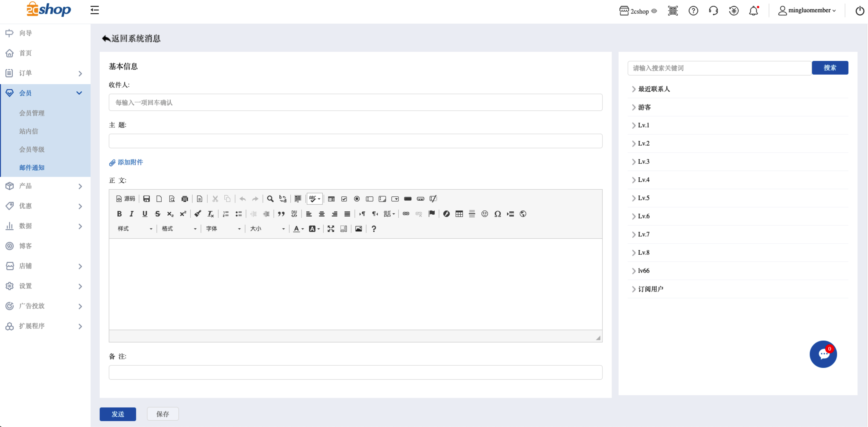This screenshot has height=427, width=868.
Task: Open the 格式 format dropdown
Action: [x=179, y=229]
